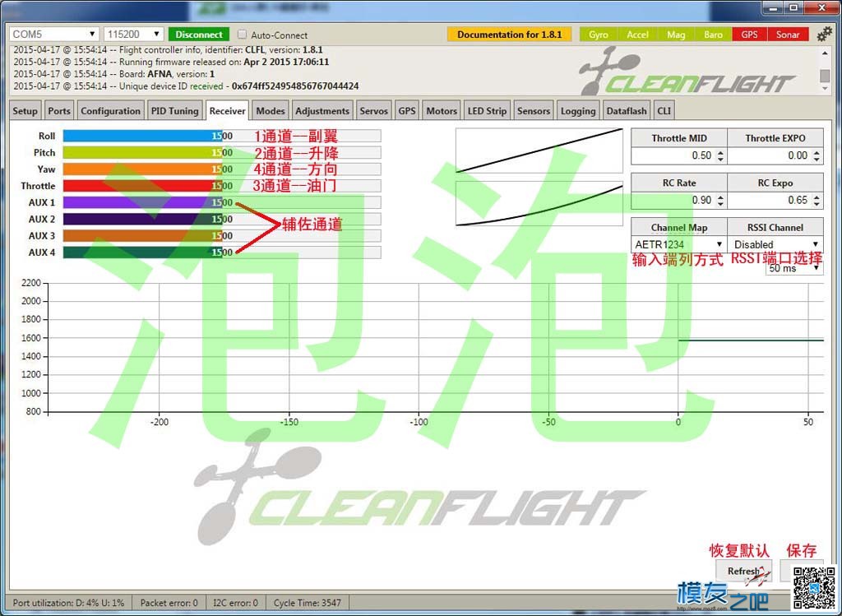Select the Receiver tab
Screen dimensions: 842x616
(x=227, y=111)
